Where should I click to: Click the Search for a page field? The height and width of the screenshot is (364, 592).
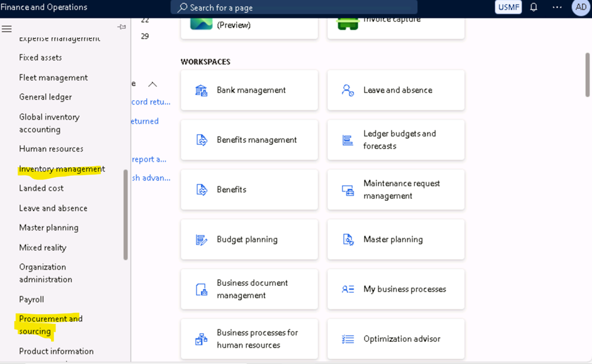point(293,8)
